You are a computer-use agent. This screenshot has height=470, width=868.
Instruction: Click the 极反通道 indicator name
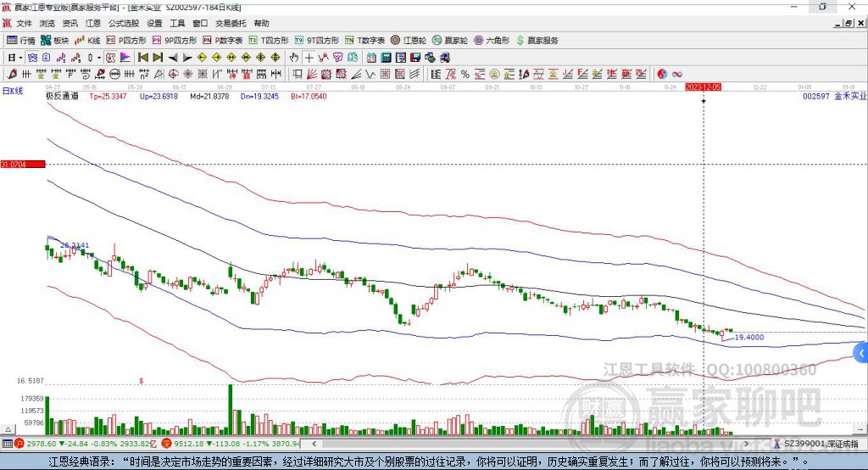click(x=62, y=96)
